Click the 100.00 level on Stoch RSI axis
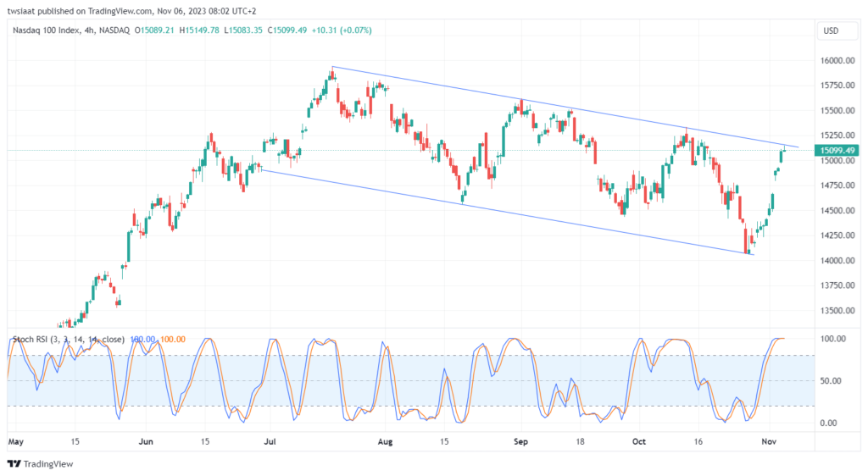Image resolution: width=868 pixels, height=476 pixels. 833,339
